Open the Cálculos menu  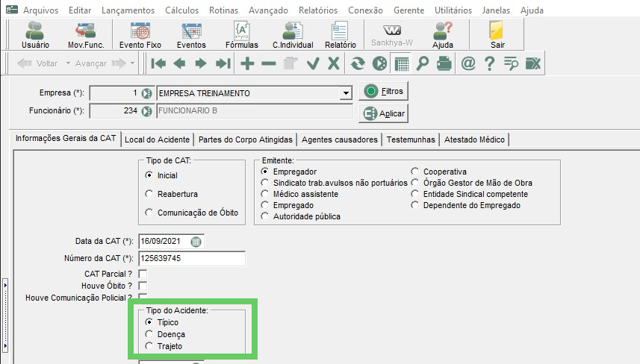(182, 10)
